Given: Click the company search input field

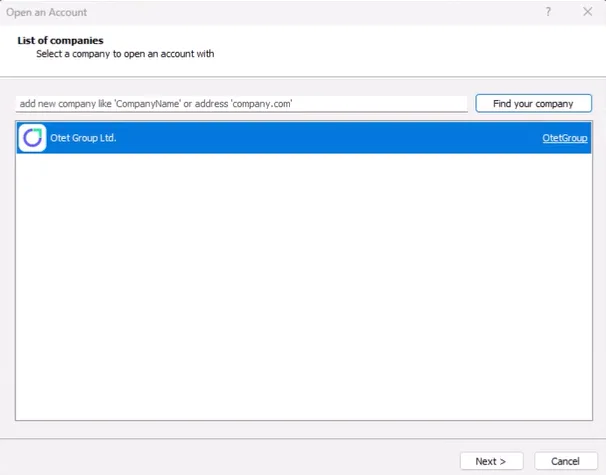Looking at the screenshot, I should tap(241, 104).
